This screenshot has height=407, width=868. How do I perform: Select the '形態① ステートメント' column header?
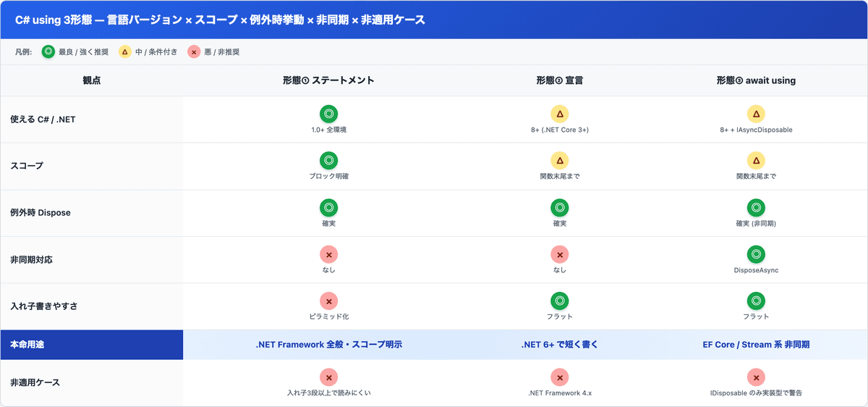pos(328,80)
